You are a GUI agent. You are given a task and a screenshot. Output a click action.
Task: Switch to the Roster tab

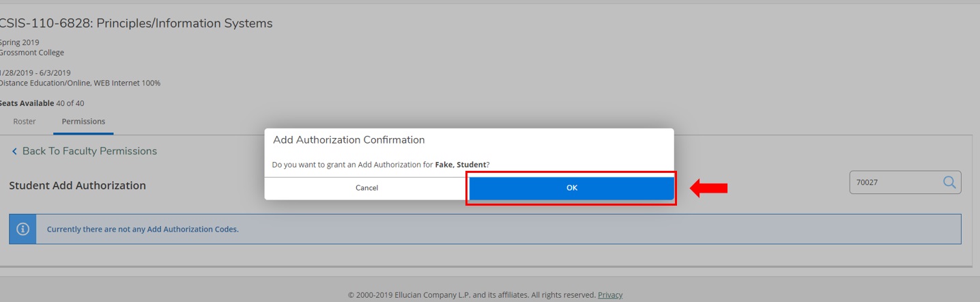(x=25, y=122)
